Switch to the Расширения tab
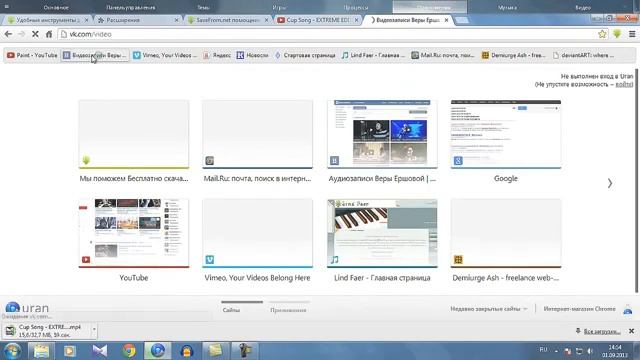Viewport: 640px width, 360px height. coord(138,20)
